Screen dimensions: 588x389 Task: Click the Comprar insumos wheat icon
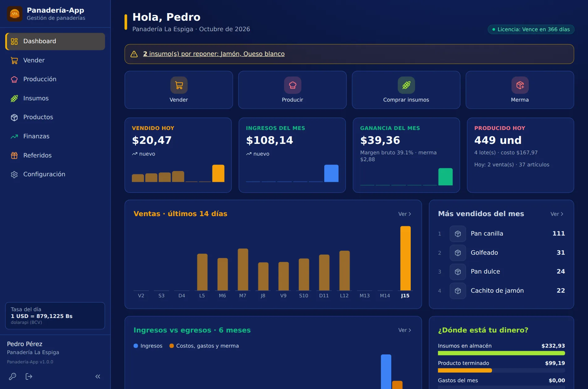[406, 85]
